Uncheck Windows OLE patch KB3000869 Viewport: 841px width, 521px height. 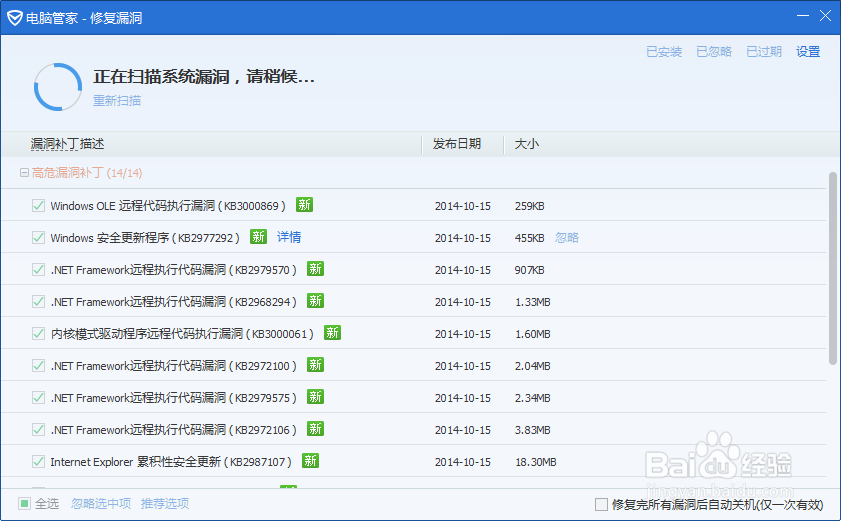(38, 206)
